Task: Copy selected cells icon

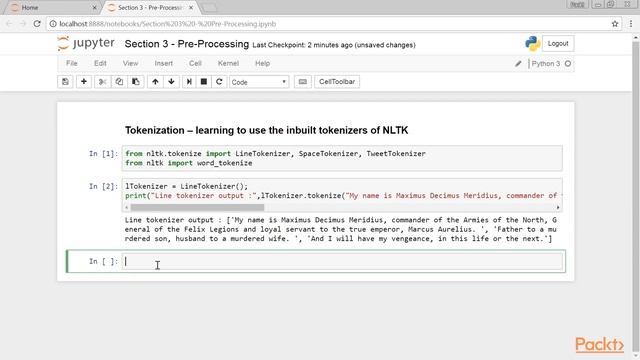Action: 119,82
